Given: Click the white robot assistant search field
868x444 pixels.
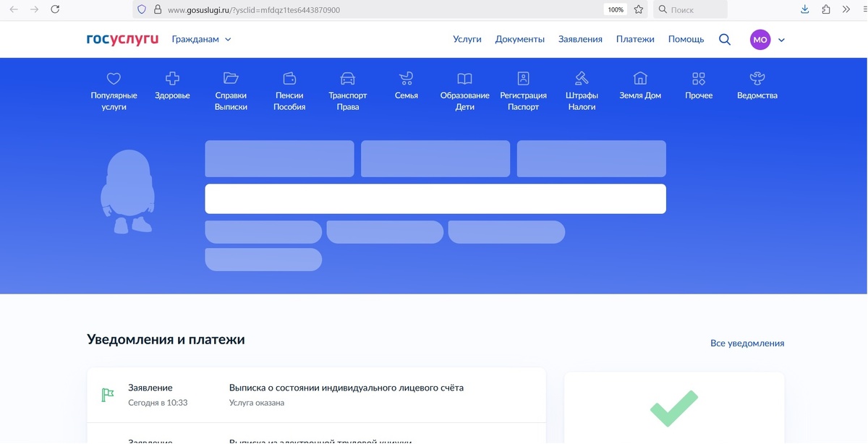Looking at the screenshot, I should [x=435, y=199].
